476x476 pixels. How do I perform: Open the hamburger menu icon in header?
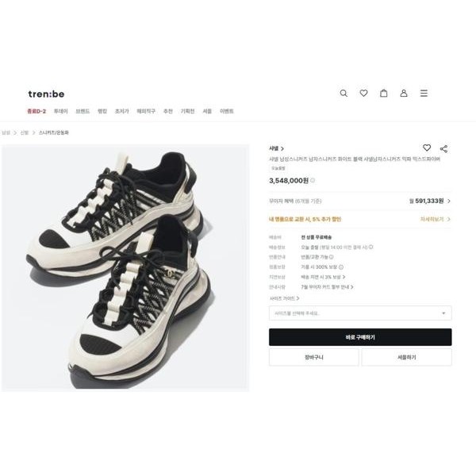(x=424, y=93)
